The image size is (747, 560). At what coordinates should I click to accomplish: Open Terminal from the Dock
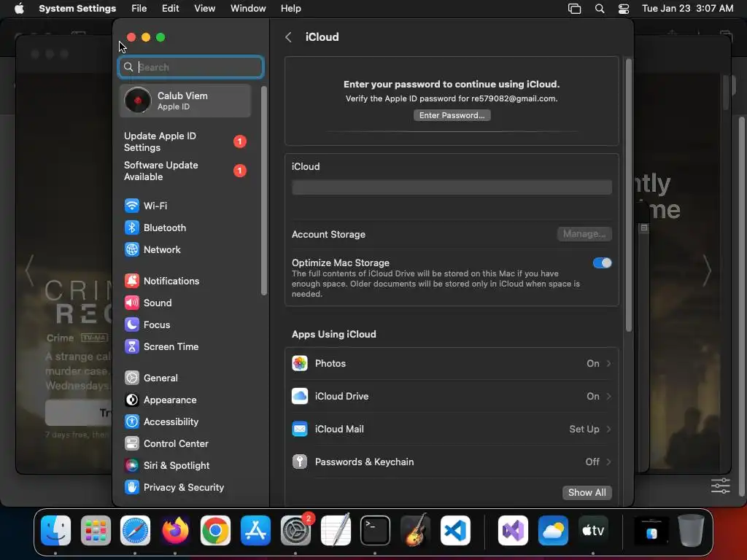point(375,531)
